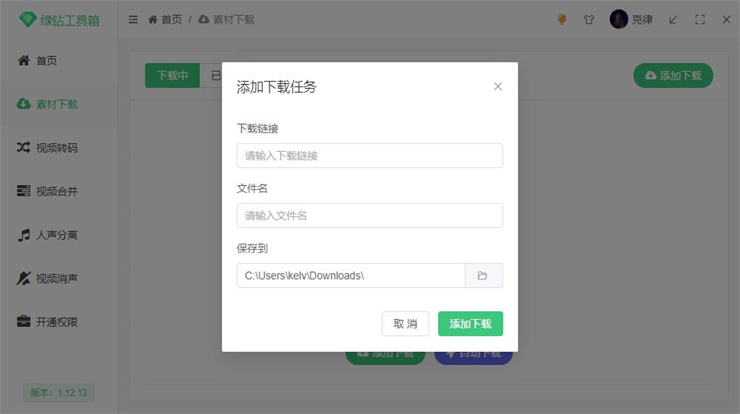The image size is (740, 414).
Task: Open 首页 in the sidebar
Action: coord(59,60)
